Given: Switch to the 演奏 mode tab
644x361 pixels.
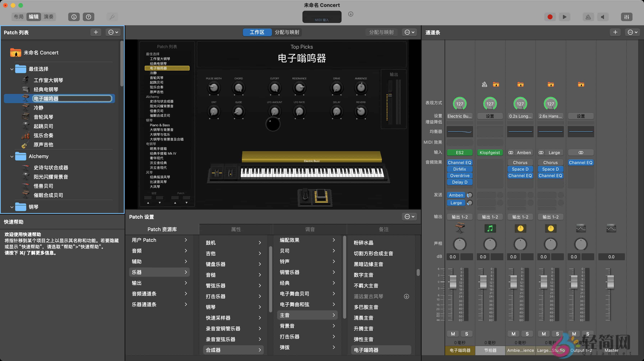Looking at the screenshot, I should point(48,17).
